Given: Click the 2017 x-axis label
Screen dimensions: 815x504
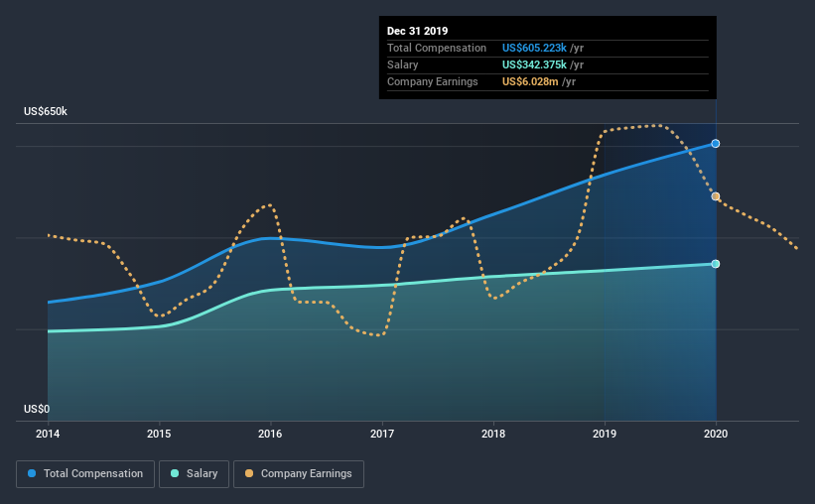Looking at the screenshot, I should (x=382, y=434).
